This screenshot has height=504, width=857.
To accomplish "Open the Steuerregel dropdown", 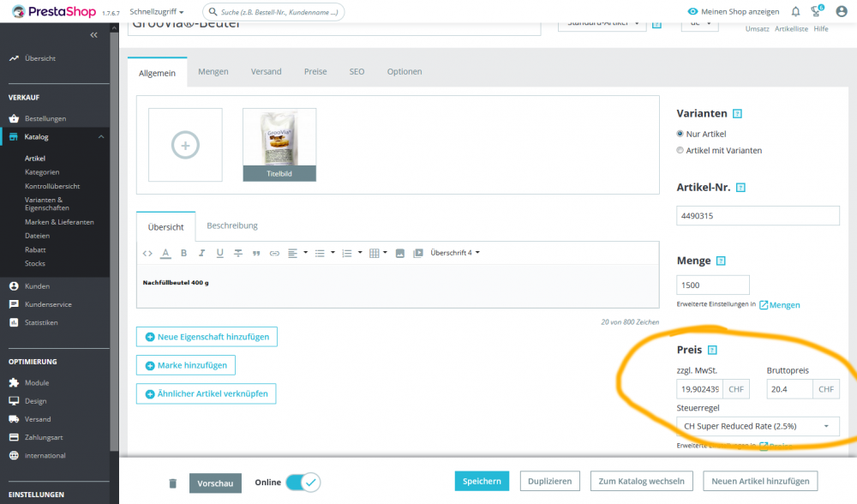I will tap(758, 426).
